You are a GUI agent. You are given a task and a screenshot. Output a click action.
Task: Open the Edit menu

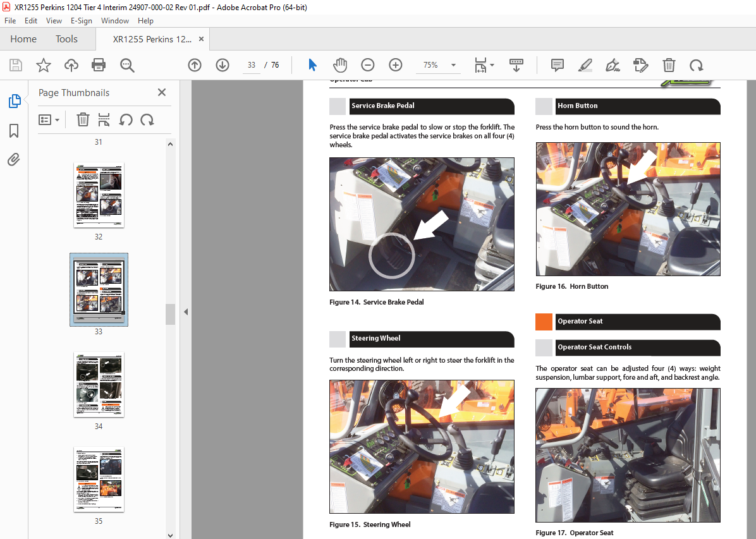click(x=31, y=21)
